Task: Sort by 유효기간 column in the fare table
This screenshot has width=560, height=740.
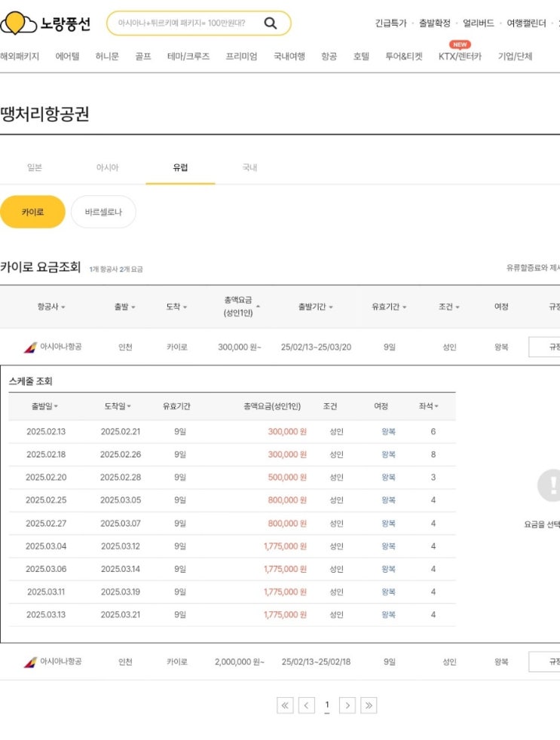Action: [x=389, y=307]
